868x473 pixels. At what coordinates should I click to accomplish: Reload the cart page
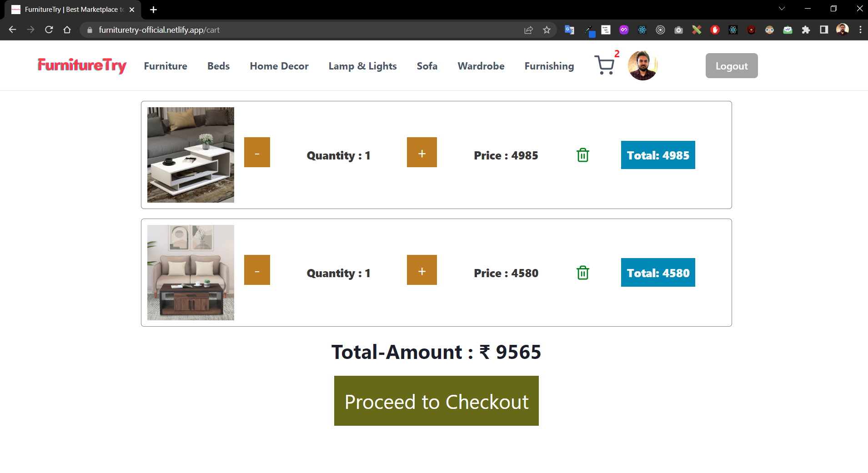pyautogui.click(x=49, y=30)
